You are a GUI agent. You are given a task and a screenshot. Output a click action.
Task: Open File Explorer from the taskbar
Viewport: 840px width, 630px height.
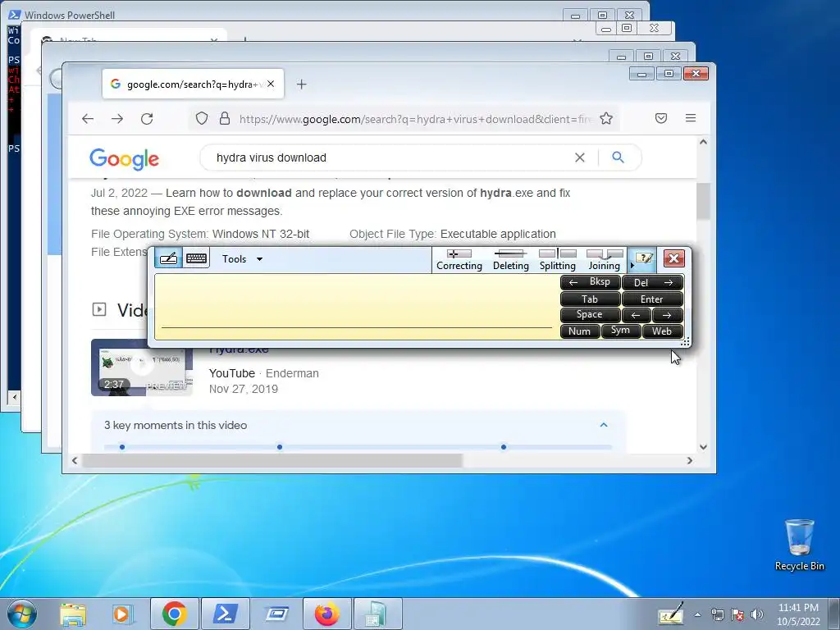point(73,614)
